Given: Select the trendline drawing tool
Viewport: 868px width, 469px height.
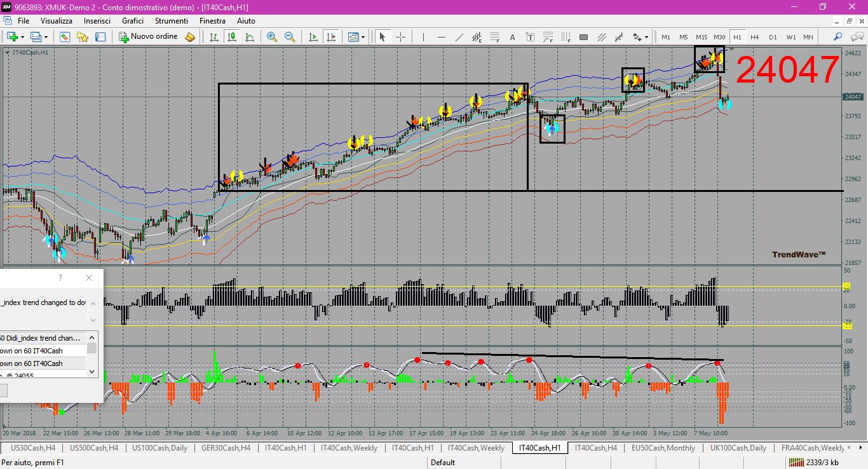Looking at the screenshot, I should tap(458, 37).
